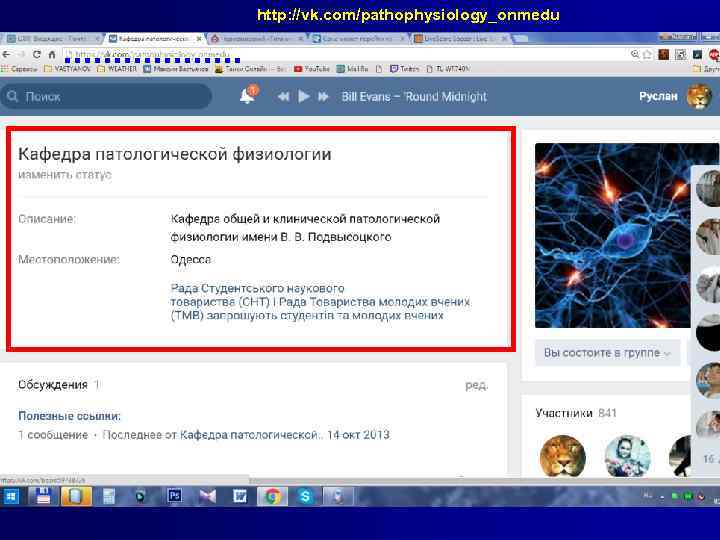This screenshot has width=720, height=540.
Task: Reload the VK page
Action: (x=37, y=54)
